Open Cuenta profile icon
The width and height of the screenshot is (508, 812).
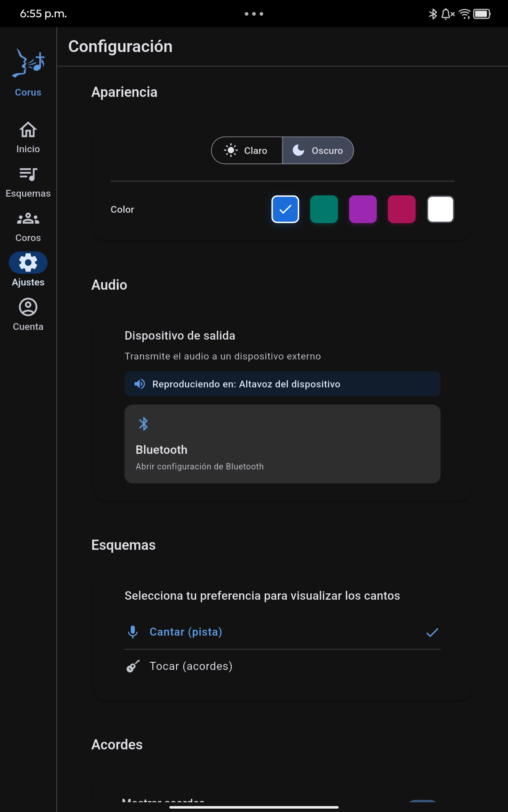click(x=28, y=307)
